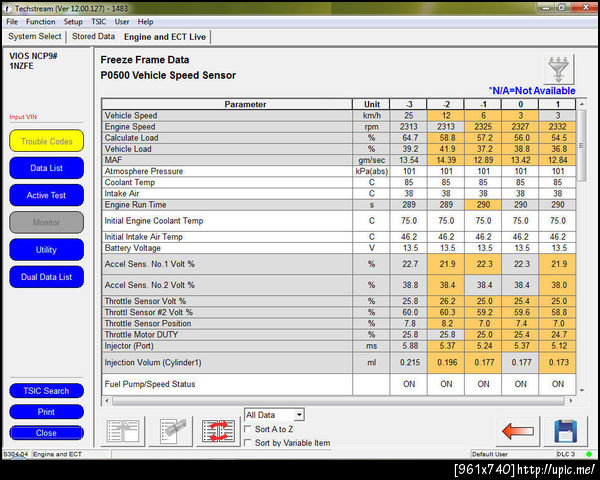
Task: Click the table scroll up arrow
Action: [582, 104]
